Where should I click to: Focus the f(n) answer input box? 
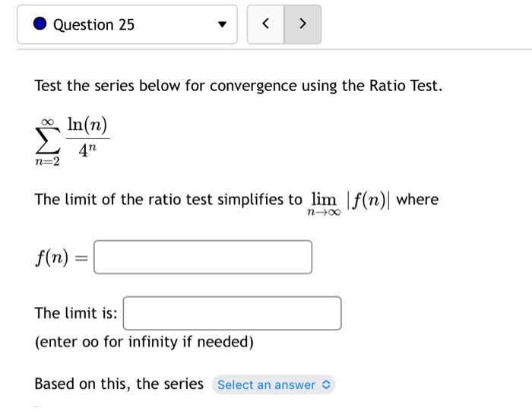point(203,257)
